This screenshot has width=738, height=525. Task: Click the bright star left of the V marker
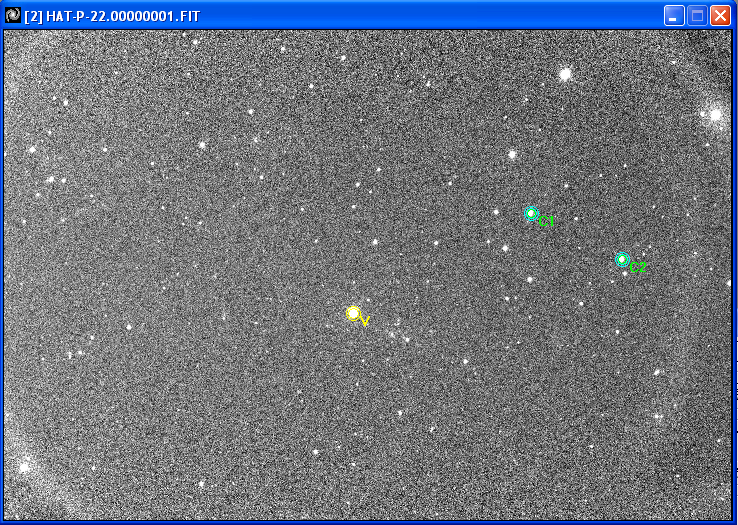pos(129,326)
